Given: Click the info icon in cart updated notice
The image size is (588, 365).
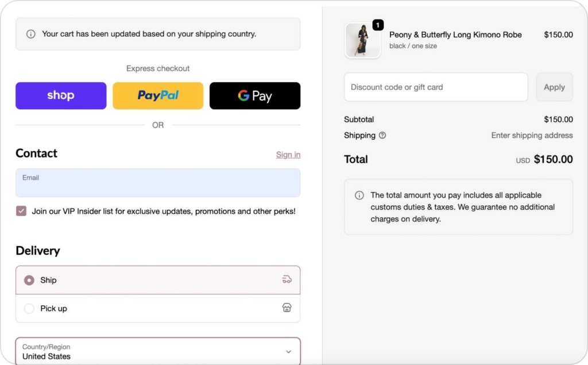Looking at the screenshot, I should click(31, 34).
